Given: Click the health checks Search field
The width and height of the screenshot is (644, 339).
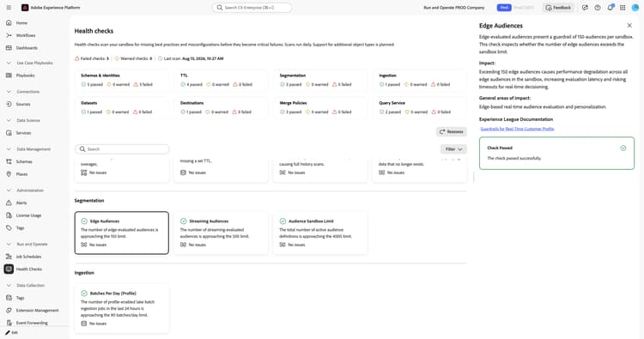Looking at the screenshot, I should tap(122, 149).
